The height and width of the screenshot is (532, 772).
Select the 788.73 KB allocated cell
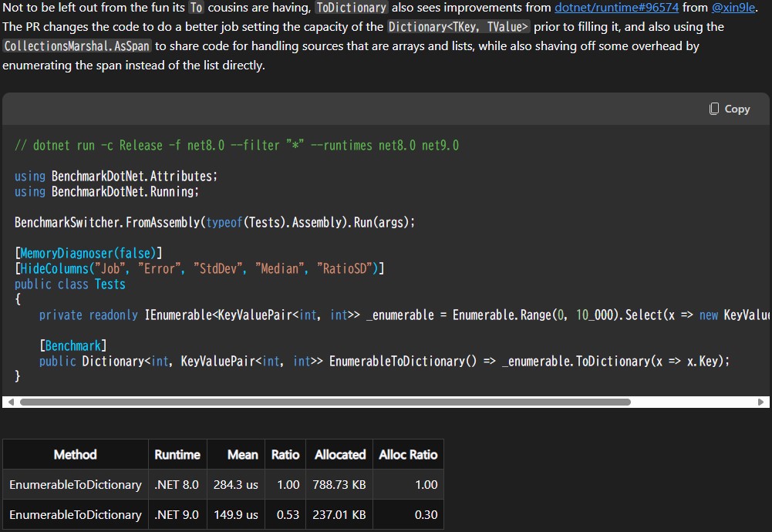(339, 484)
